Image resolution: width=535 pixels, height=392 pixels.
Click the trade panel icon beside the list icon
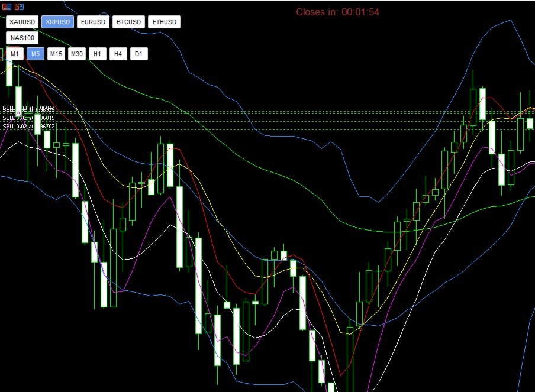click(x=19, y=7)
